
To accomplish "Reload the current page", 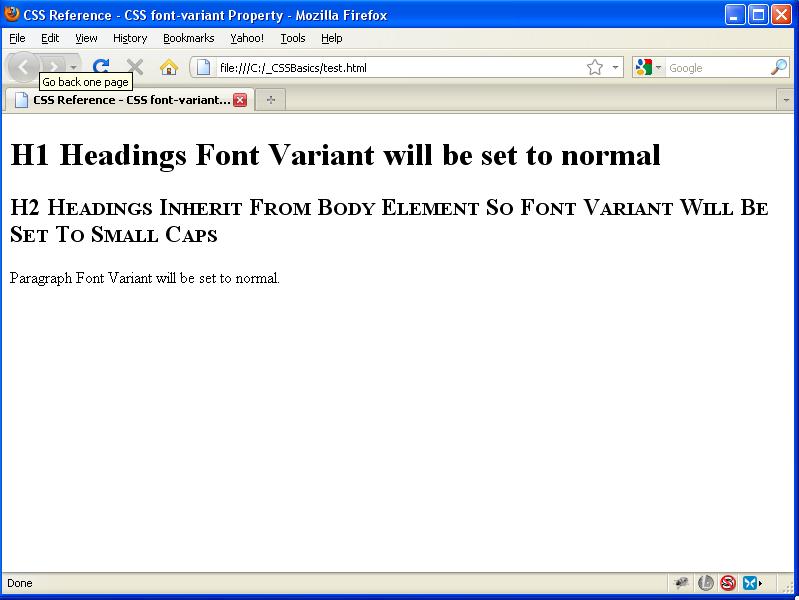I will [x=101, y=67].
